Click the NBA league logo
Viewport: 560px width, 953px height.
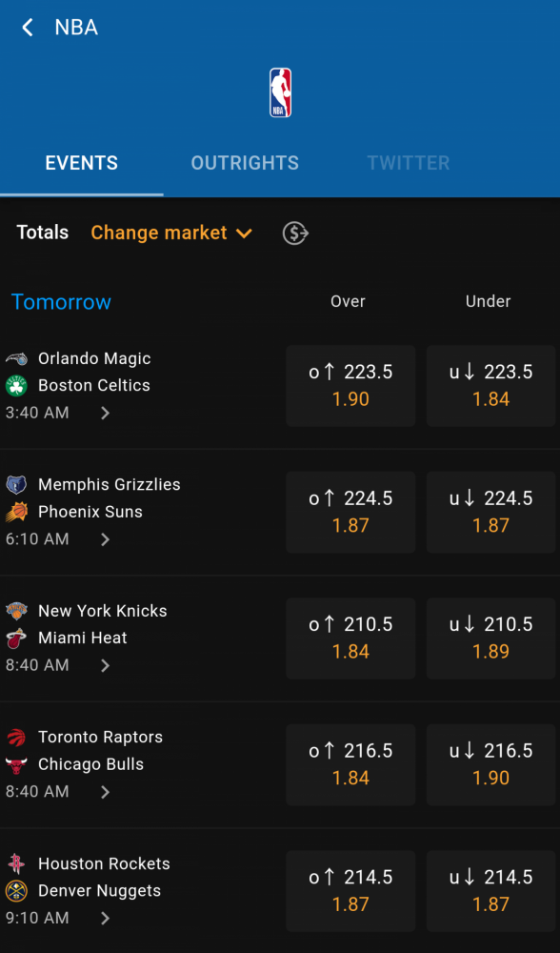pos(280,92)
